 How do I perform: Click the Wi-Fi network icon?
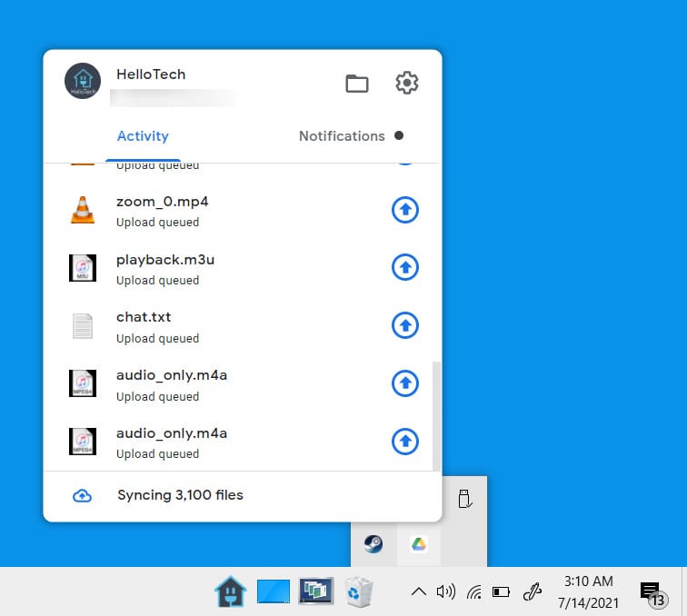(x=474, y=592)
